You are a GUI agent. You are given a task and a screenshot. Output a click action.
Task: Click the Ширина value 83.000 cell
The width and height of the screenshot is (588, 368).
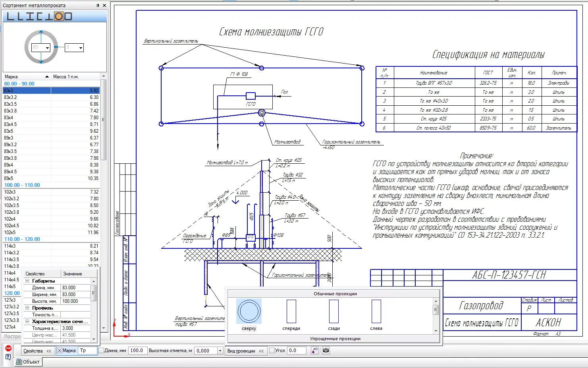click(x=75, y=294)
